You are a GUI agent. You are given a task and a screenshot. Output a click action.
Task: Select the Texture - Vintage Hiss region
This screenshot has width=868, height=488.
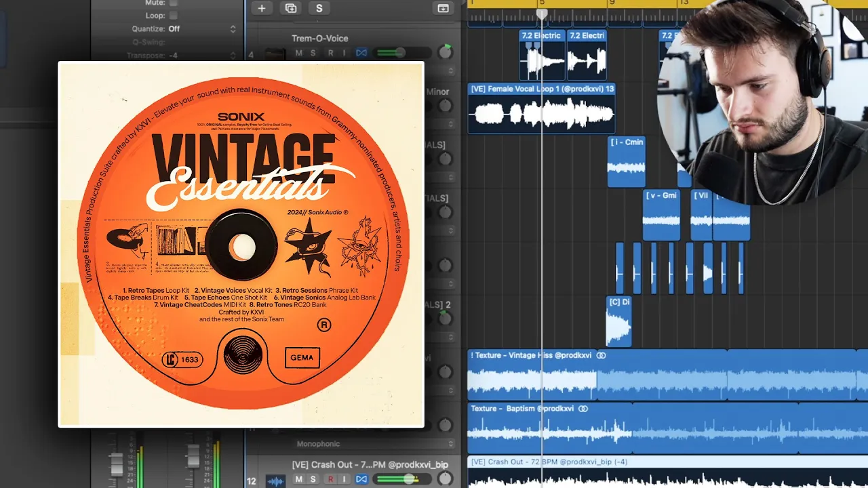pos(668,374)
